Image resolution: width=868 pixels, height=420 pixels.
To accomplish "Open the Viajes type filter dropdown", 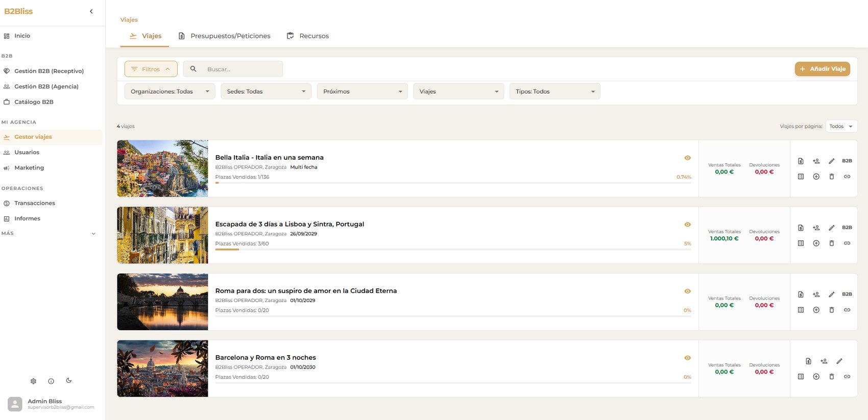I will pos(459,91).
